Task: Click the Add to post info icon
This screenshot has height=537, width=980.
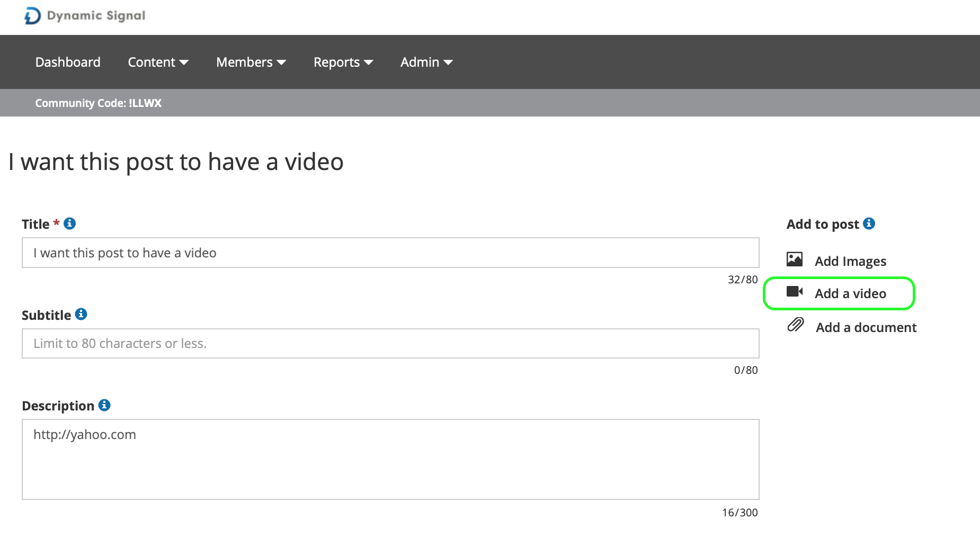Action: (869, 223)
